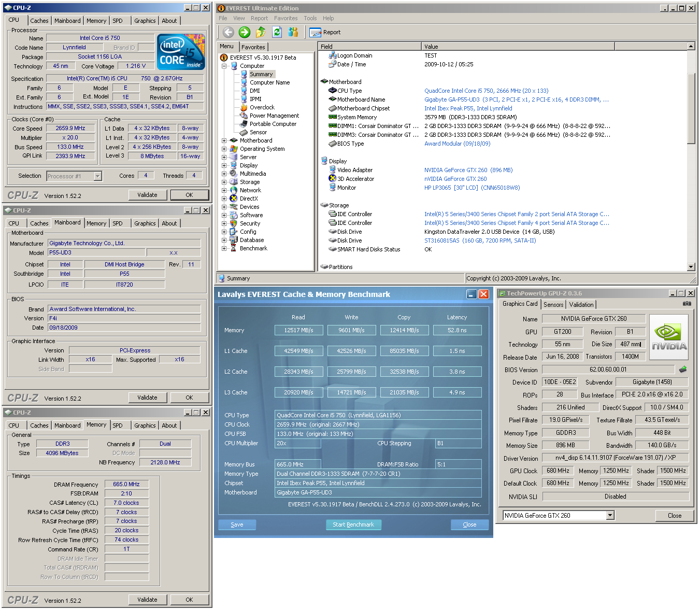Click the HP LP3065 monitor link
Screen dimensions: 700x610
click(472, 188)
